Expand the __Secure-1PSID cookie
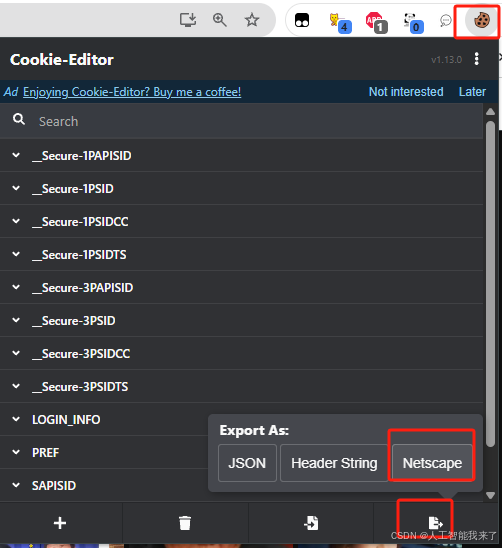This screenshot has width=502, height=548. pyautogui.click(x=241, y=188)
